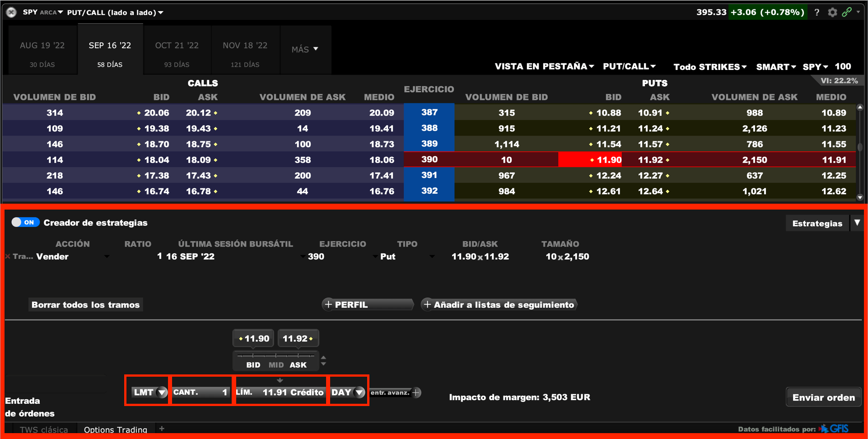Screen dimensions: 868x439
Task: Click call ask 16.78 for strike 392
Action: [199, 191]
